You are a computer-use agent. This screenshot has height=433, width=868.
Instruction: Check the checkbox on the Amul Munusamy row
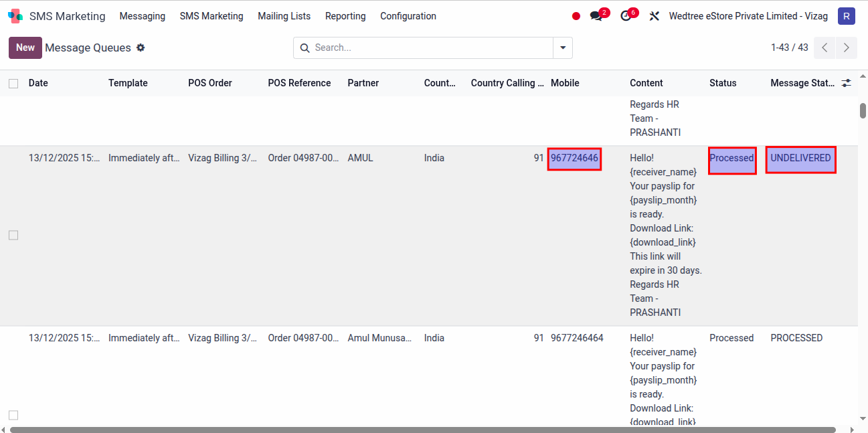[12, 415]
